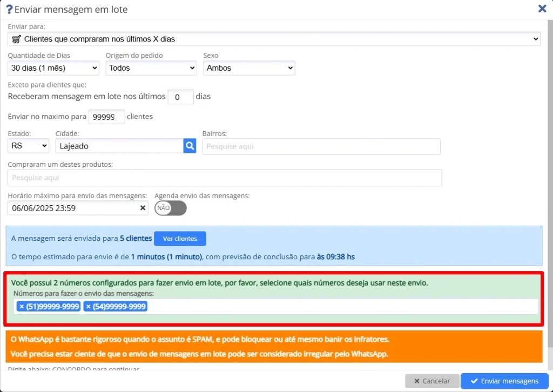Expand Origem do pedido dropdown

pyautogui.click(x=151, y=67)
